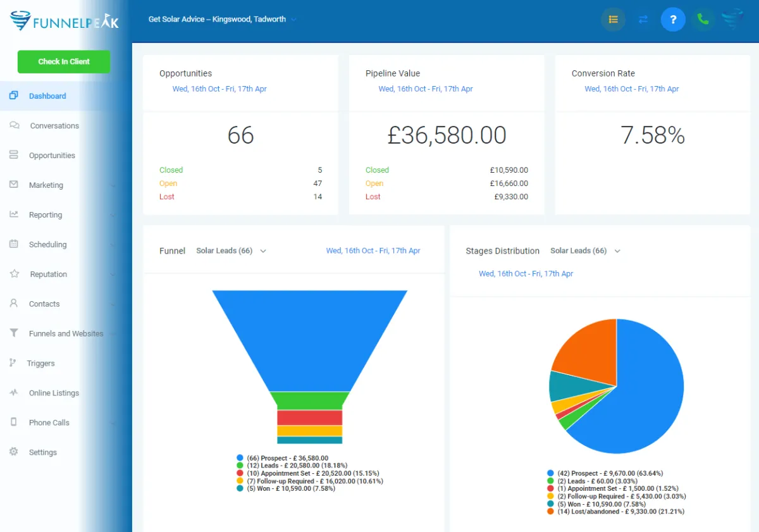Click the Reputation star icon

tap(15, 274)
